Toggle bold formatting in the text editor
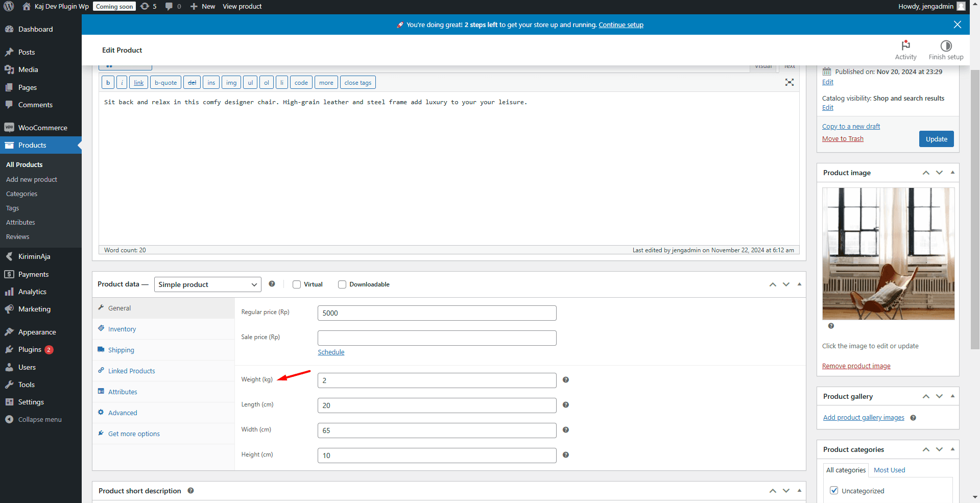Viewport: 980px width, 503px height. click(108, 82)
